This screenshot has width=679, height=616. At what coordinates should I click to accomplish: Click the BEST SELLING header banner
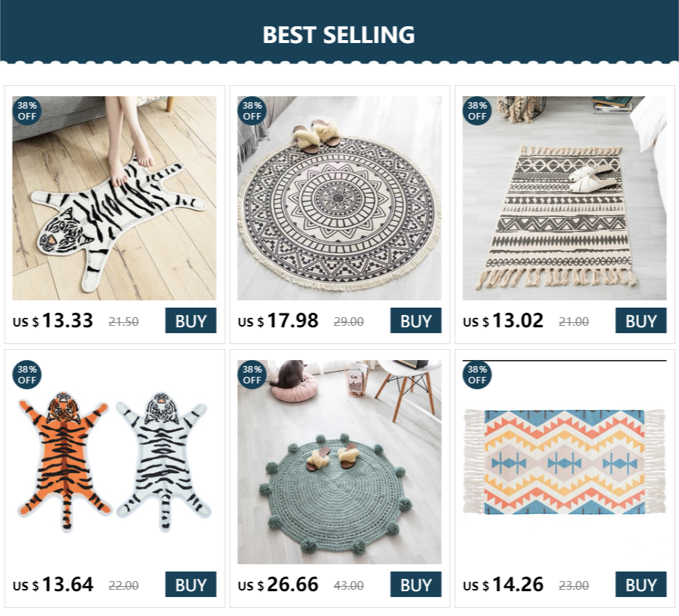coord(339,34)
